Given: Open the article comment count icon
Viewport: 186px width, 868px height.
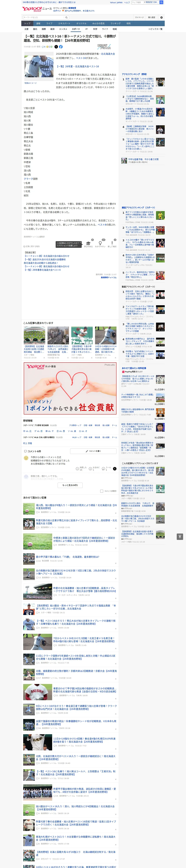Looking at the screenshot, I should click(x=44, y=47).
